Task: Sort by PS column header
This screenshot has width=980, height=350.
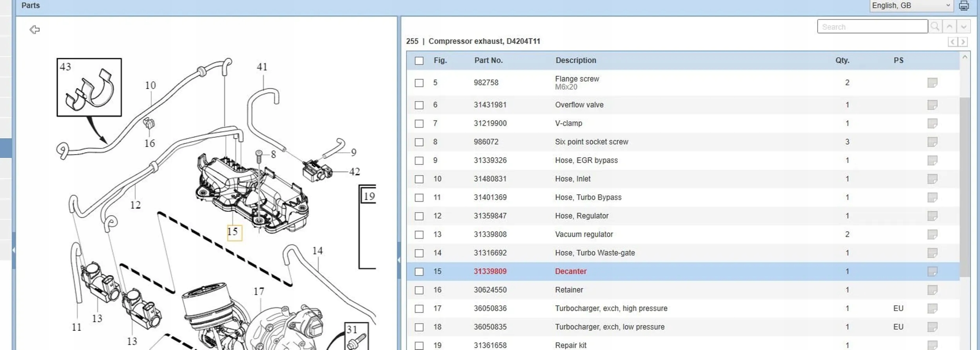Action: pos(898,60)
